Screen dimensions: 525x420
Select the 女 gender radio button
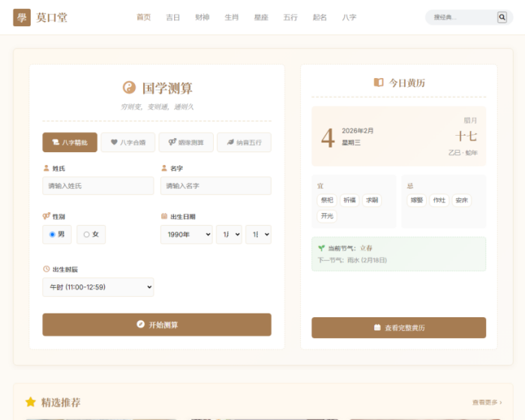click(86, 235)
